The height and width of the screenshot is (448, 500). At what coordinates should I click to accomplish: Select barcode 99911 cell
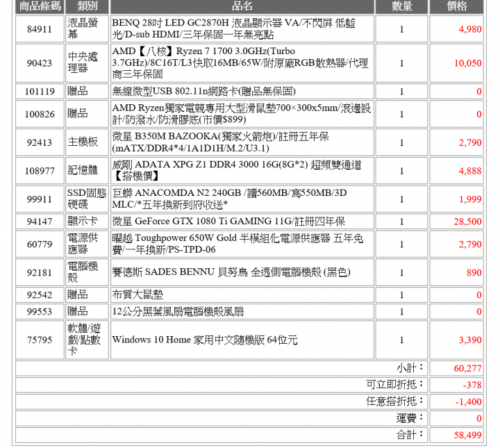point(40,199)
